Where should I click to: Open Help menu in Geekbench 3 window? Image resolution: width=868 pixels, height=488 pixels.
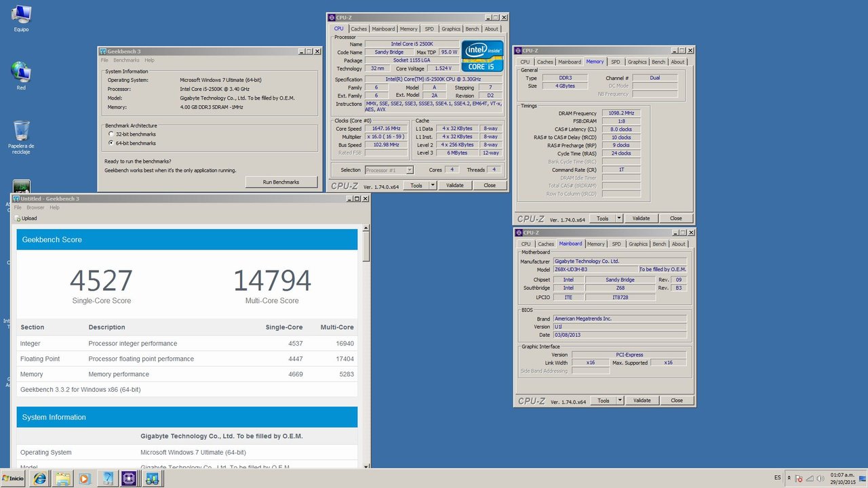[x=149, y=60]
